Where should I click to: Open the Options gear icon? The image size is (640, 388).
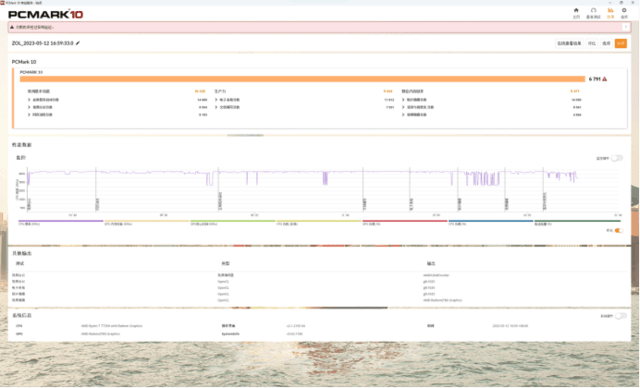coord(624,11)
